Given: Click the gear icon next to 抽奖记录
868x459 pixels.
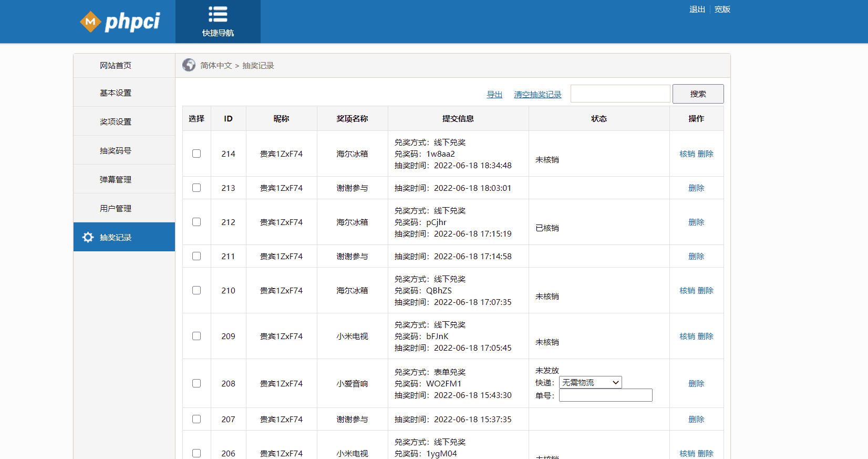Looking at the screenshot, I should pyautogui.click(x=88, y=237).
